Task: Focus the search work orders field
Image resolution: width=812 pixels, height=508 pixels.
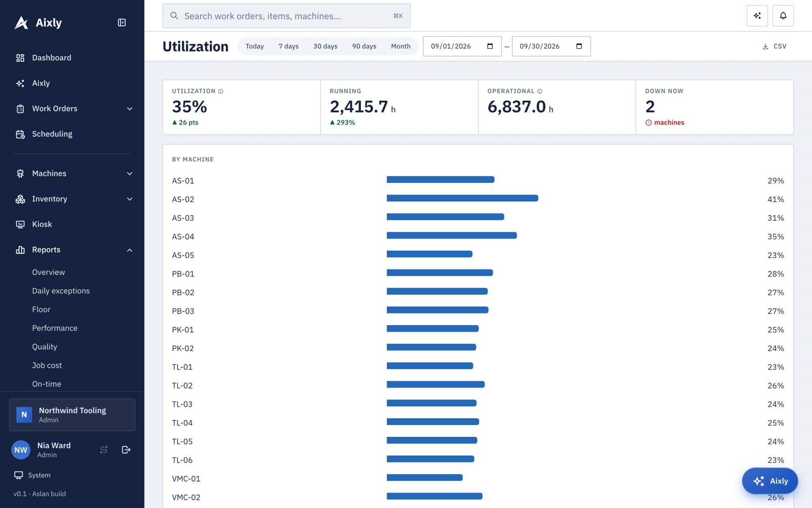Action: coord(286,16)
